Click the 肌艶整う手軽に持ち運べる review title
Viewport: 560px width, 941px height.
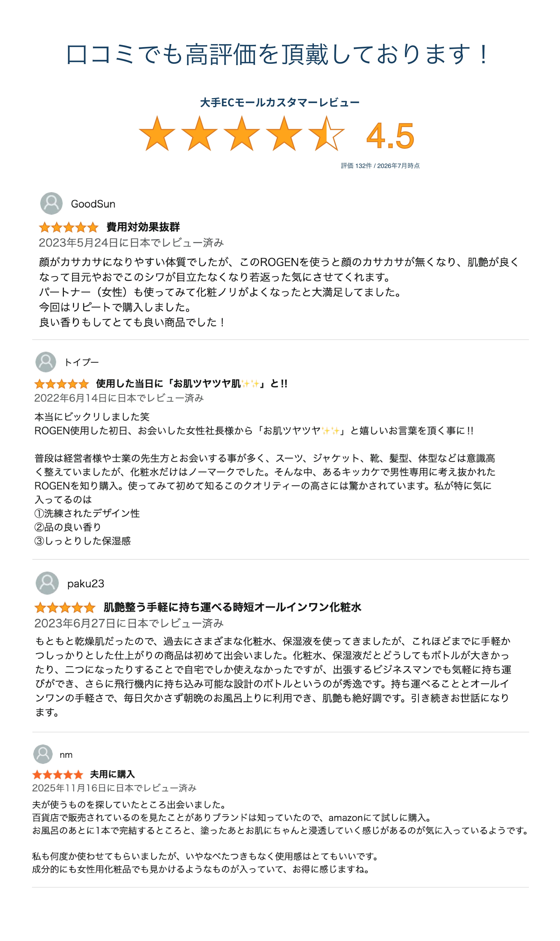tap(232, 607)
